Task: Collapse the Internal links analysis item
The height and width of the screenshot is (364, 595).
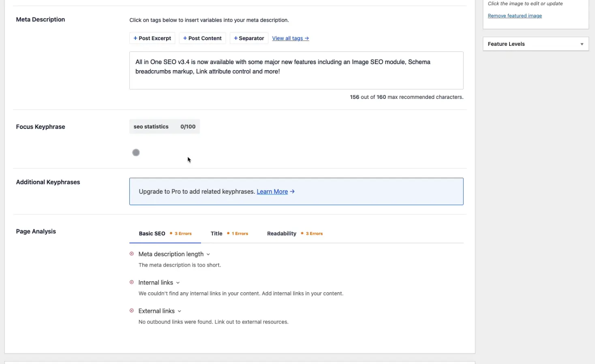Action: pyautogui.click(x=178, y=283)
